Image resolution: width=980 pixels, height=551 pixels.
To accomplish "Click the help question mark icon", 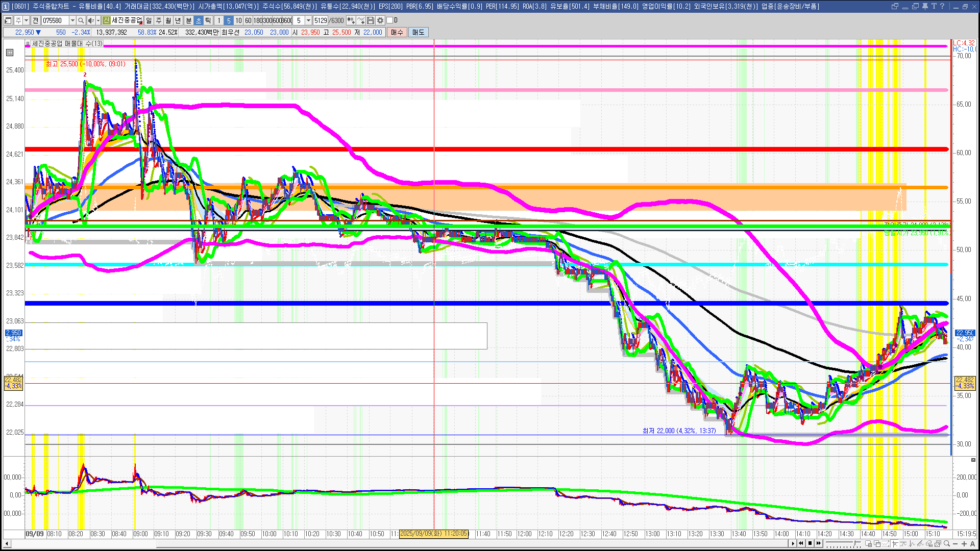I will [942, 6].
